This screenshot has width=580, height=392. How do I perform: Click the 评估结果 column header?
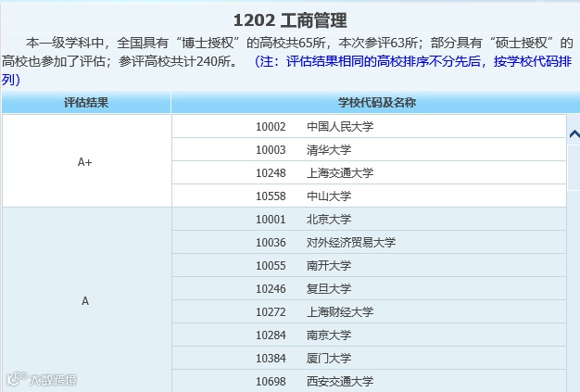pos(86,103)
